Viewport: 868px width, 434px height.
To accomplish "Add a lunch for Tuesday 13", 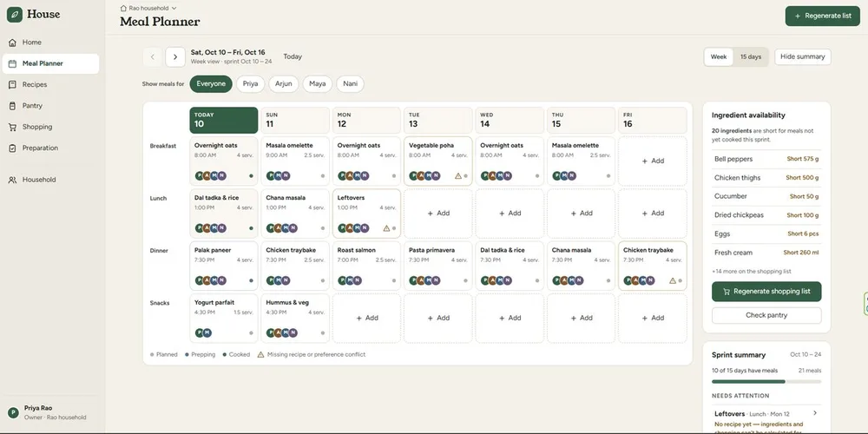I will pos(437,214).
